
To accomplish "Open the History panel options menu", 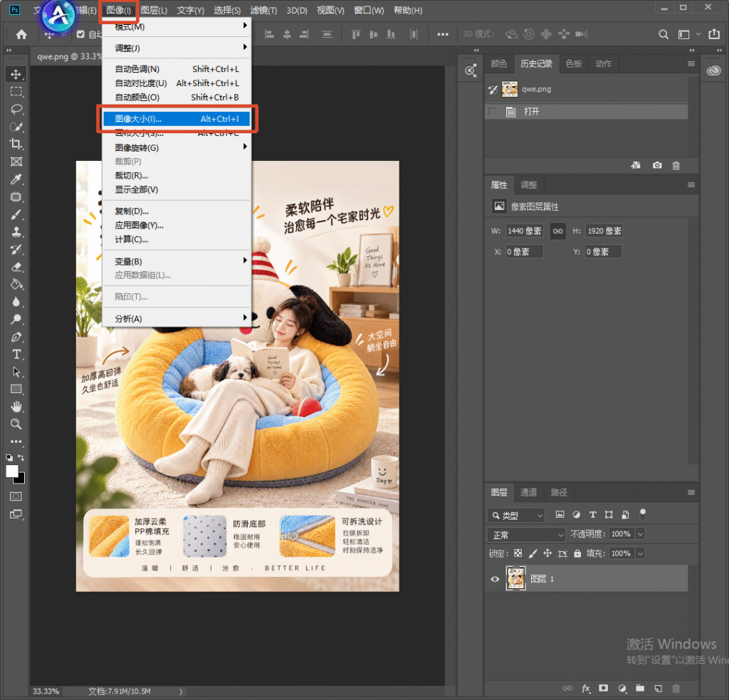I will [x=691, y=63].
